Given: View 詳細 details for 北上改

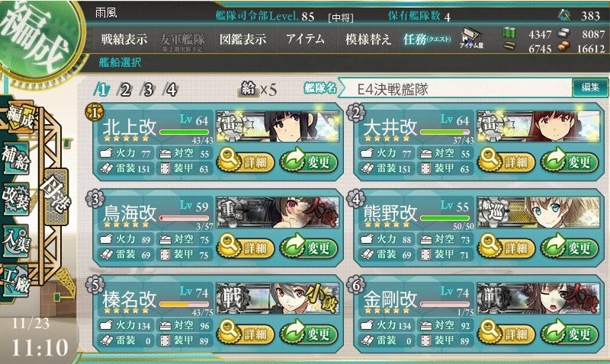Looking at the screenshot, I should (x=245, y=161).
